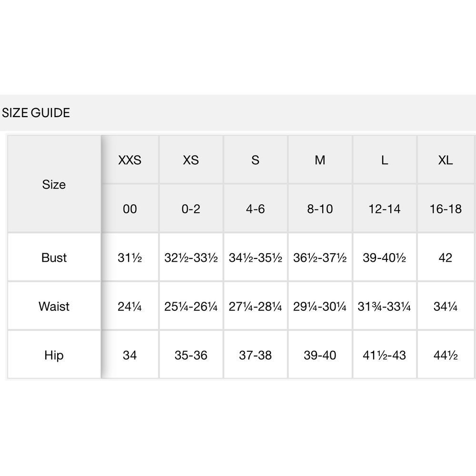This screenshot has width=476, height=476.
Task: Select the waist 27¼-28¼ cell
Action: coord(255,306)
